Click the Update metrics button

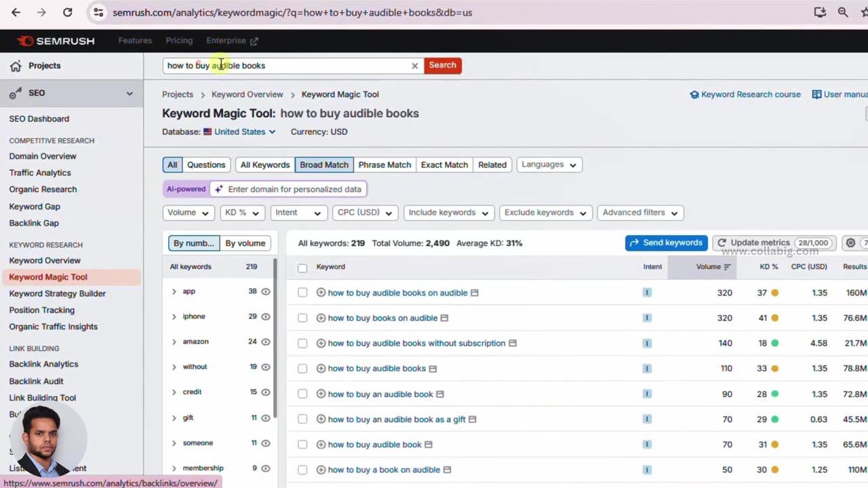tap(773, 243)
